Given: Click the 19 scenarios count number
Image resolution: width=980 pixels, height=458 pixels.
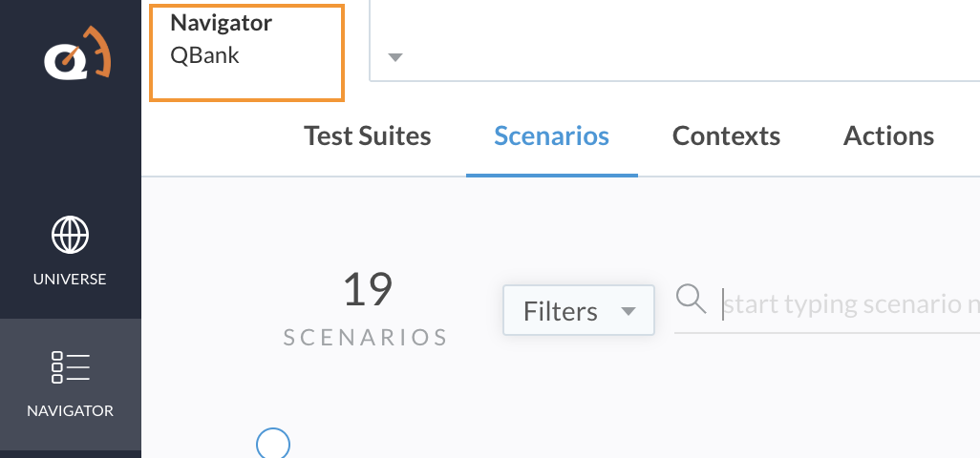Looking at the screenshot, I should pos(368,289).
